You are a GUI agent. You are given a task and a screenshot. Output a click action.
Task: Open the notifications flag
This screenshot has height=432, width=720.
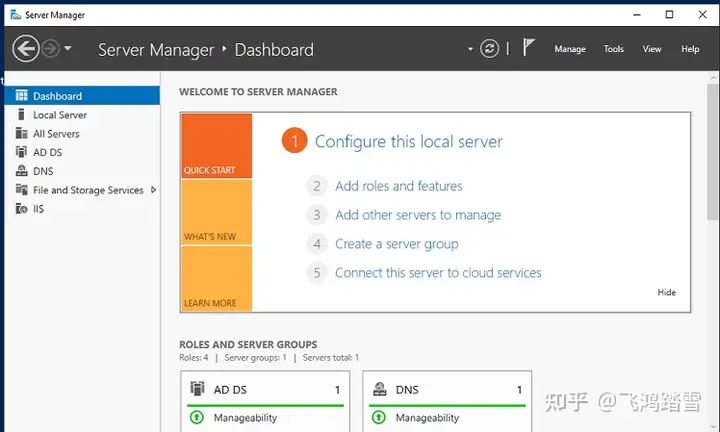click(529, 48)
